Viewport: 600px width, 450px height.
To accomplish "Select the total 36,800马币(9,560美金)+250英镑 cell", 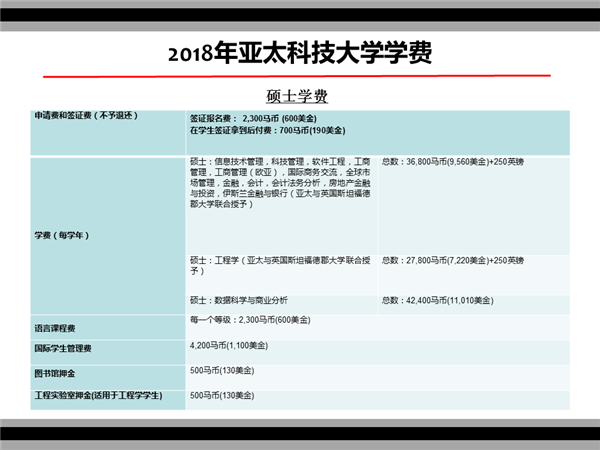I will coord(474,205).
